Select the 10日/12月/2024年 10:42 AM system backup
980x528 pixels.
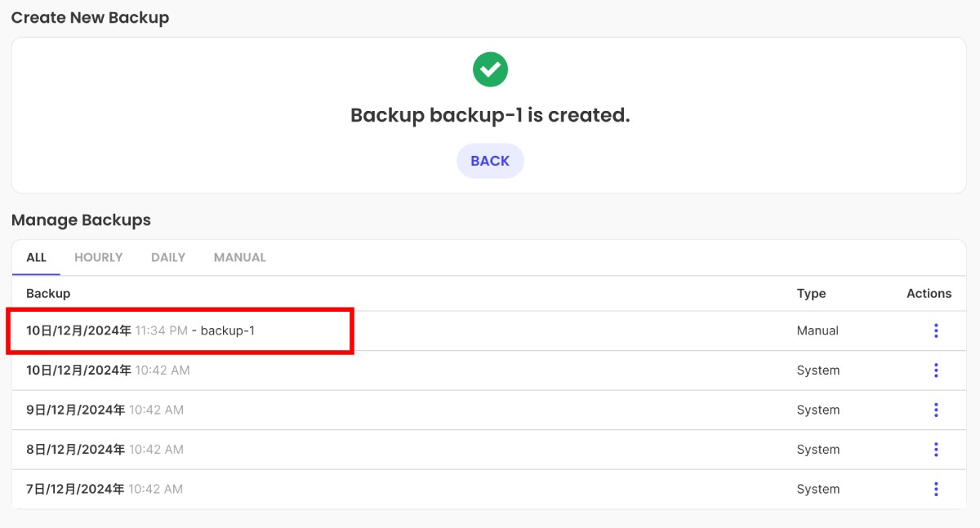click(x=108, y=370)
